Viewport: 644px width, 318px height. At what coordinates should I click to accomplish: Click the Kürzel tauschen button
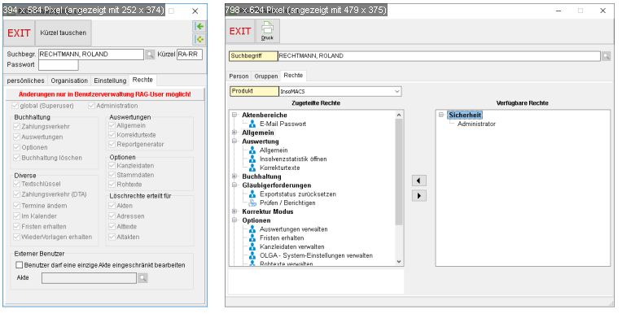64,33
